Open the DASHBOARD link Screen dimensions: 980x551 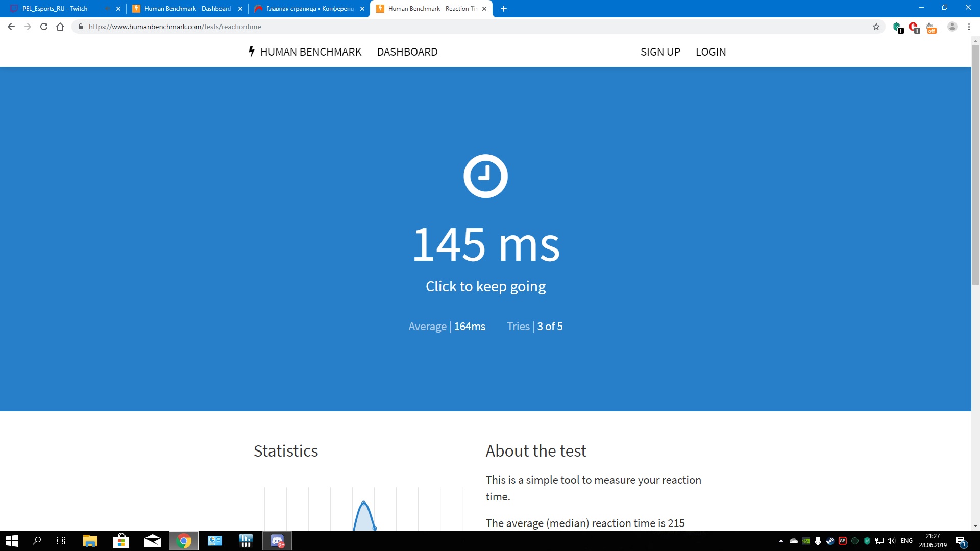[x=407, y=52]
